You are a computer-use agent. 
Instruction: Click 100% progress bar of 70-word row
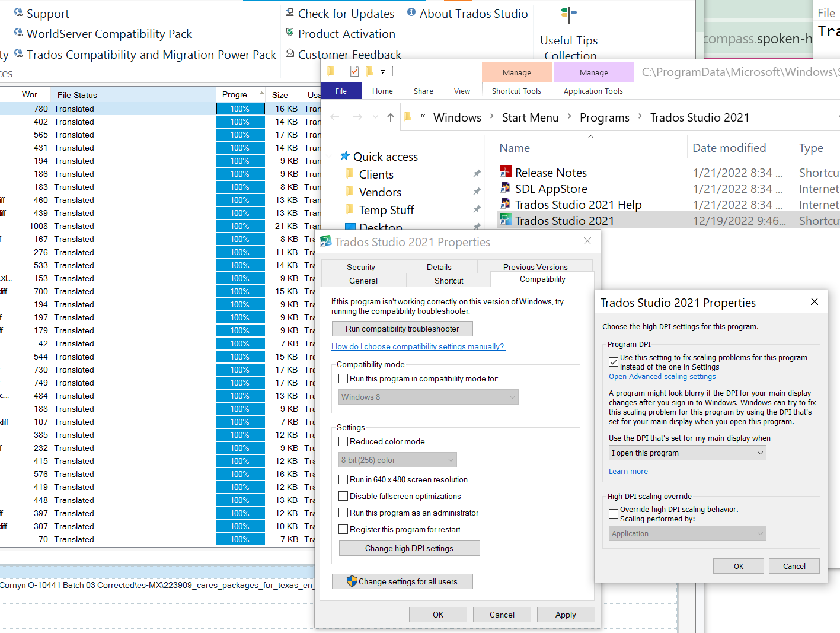(240, 539)
